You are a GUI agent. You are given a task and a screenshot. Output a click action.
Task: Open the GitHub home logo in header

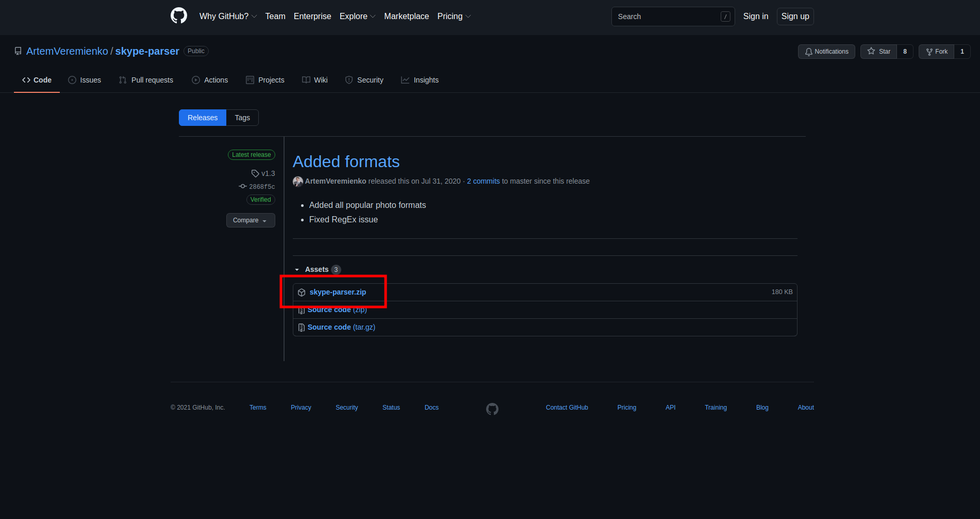click(x=179, y=16)
